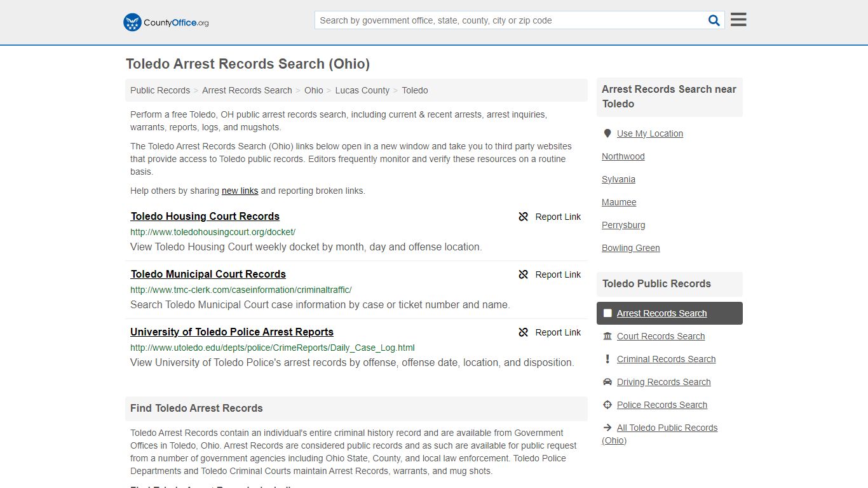Click the All Toledo Public Records arrow icon
The width and height of the screenshot is (868, 488).
pos(607,428)
